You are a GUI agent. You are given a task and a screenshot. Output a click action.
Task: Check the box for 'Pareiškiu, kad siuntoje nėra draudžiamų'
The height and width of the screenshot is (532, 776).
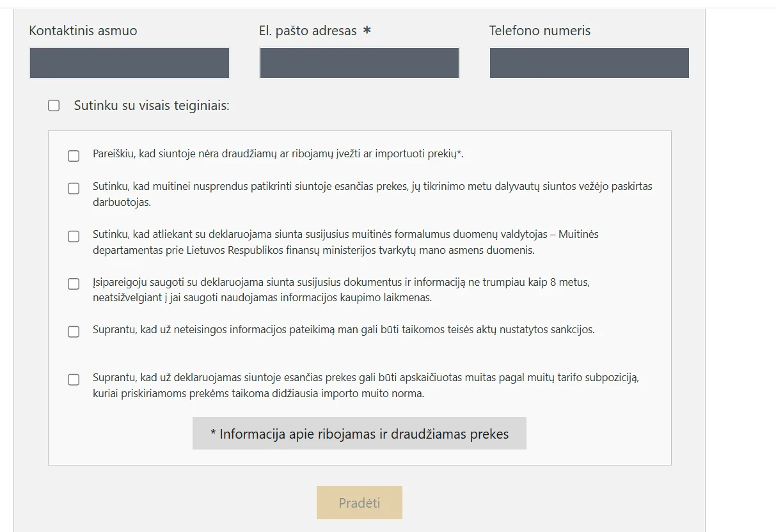[74, 156]
